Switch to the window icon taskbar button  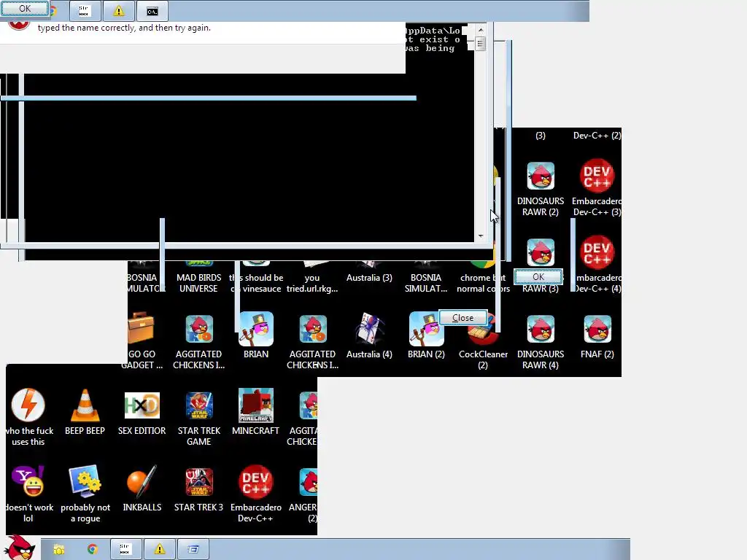tap(193, 549)
